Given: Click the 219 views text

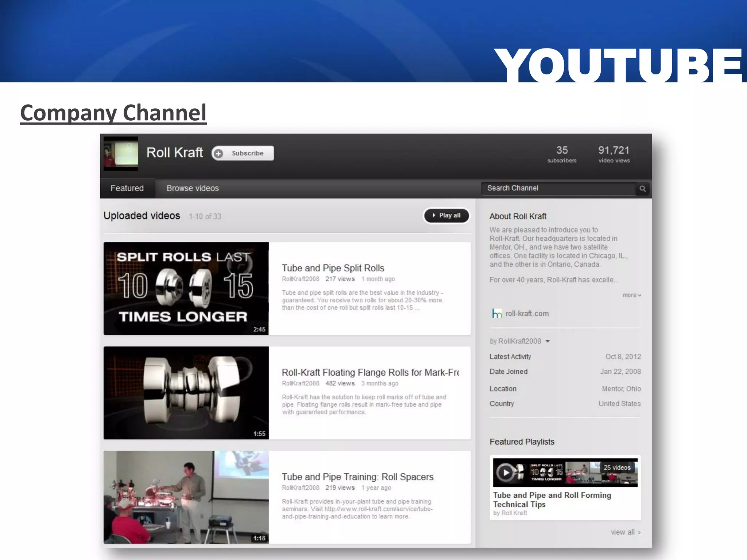Looking at the screenshot, I should click(x=340, y=488).
